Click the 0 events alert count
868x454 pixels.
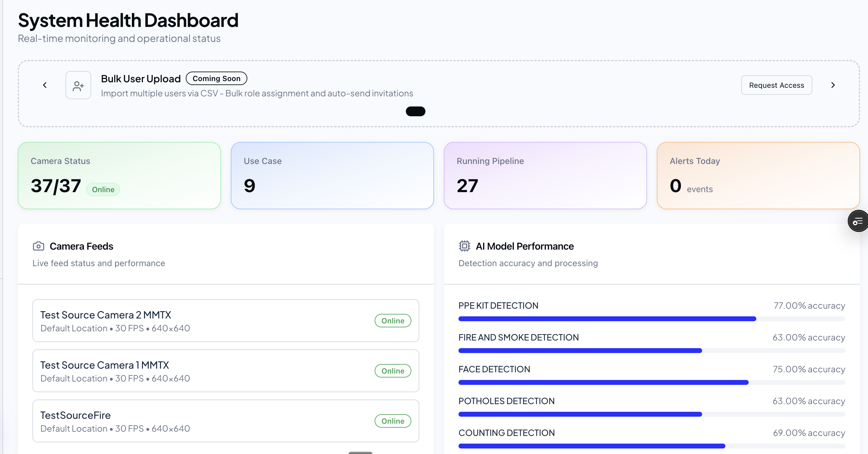coord(691,186)
